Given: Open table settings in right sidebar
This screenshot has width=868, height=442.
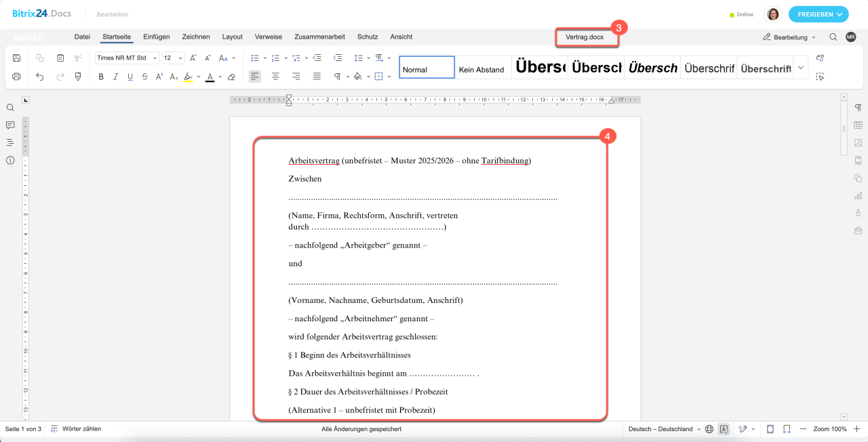Looking at the screenshot, I should tap(858, 125).
